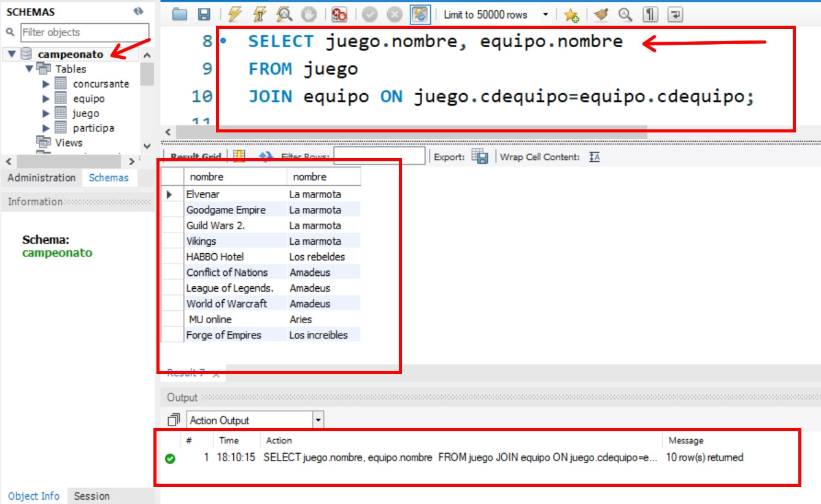Click the second nombre column header
The width and height of the screenshot is (821, 504).
pyautogui.click(x=323, y=177)
